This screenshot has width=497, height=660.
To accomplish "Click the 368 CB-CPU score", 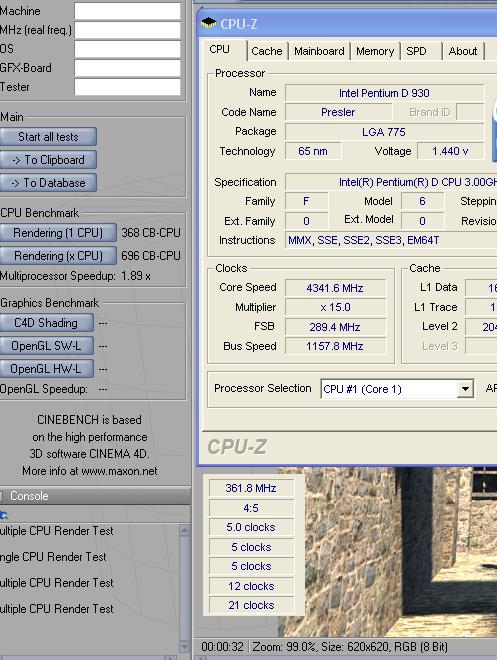I will 151,233.
